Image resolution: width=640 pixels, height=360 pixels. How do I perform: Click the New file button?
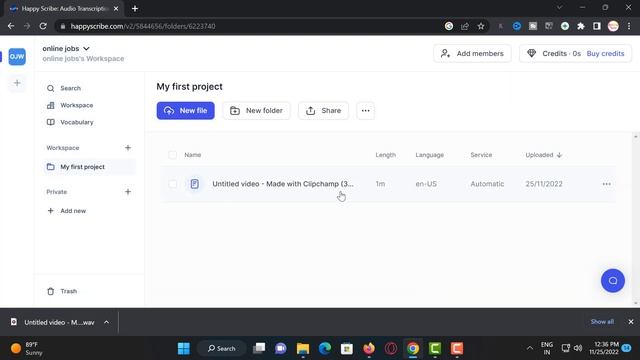click(185, 111)
